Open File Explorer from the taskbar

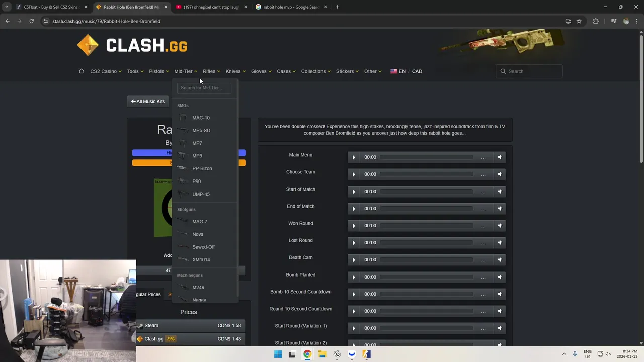[x=322, y=354]
